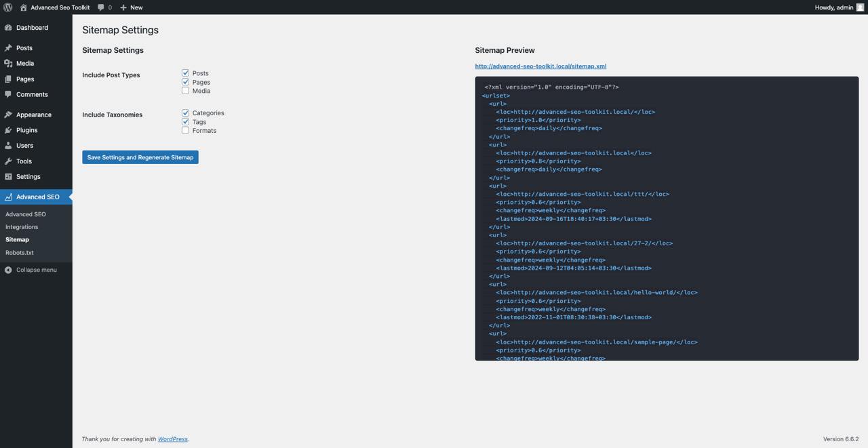Click Collapse menu label
Image resolution: width=868 pixels, height=448 pixels.
[x=37, y=270]
